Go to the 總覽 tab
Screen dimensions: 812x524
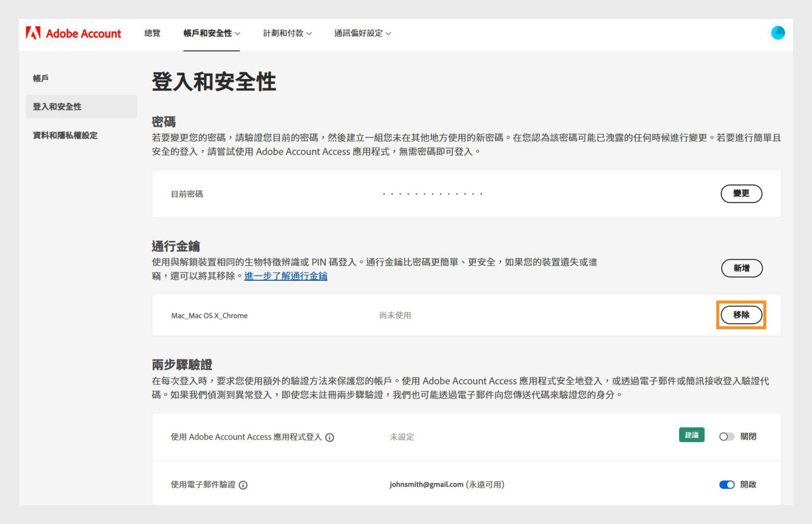coord(152,33)
